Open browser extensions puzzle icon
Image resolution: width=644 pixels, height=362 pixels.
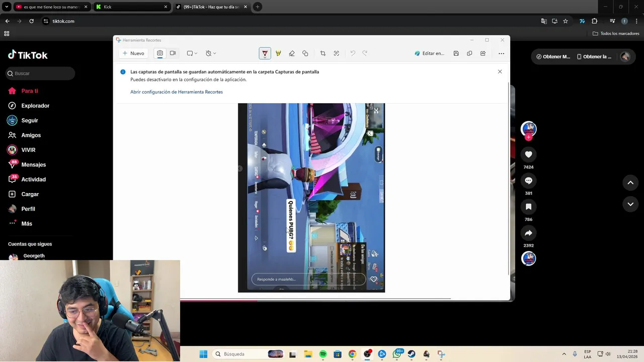tap(595, 21)
